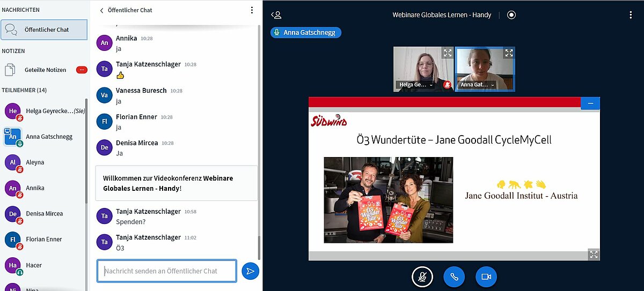Screen dimensions: 644x291
Task: Go back using chat header arrow
Action: coord(101,10)
